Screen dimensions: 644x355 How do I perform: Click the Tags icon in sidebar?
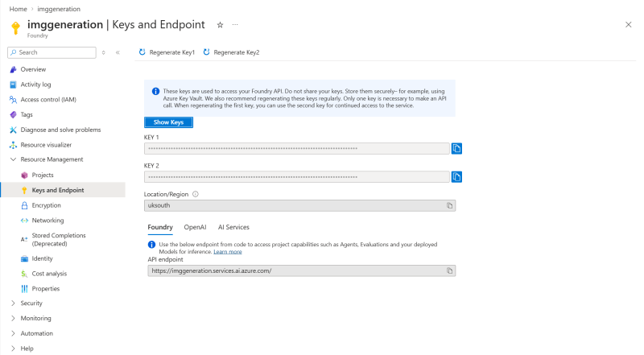pos(13,114)
